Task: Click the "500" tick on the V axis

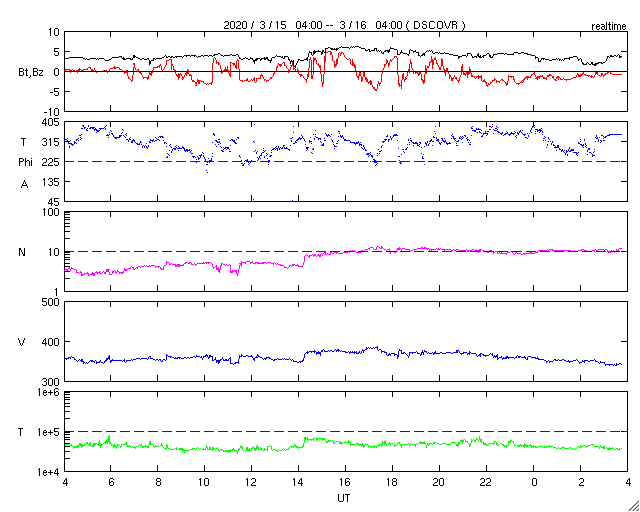Action: coord(52,302)
